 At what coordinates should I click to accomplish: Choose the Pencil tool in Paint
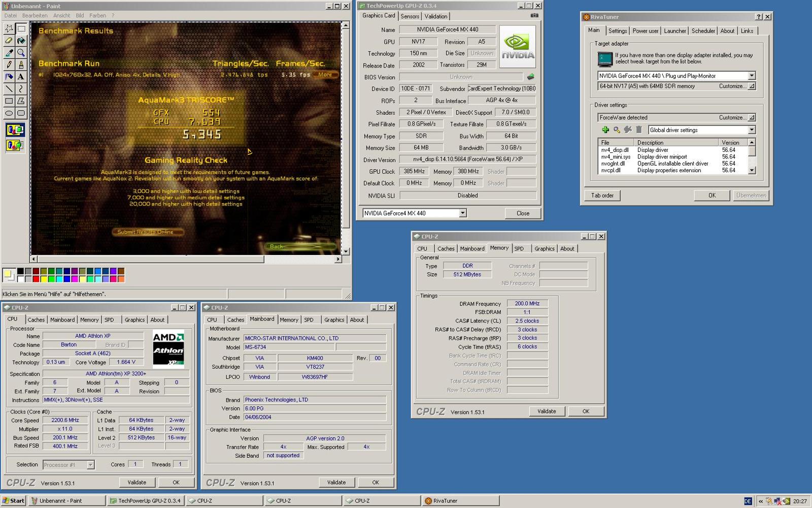click(9, 65)
